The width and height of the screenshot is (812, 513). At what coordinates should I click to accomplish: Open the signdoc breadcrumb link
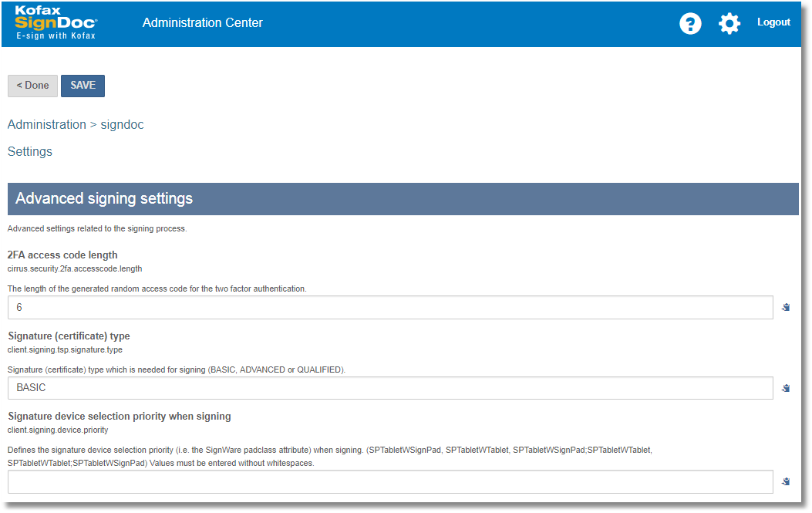click(122, 124)
